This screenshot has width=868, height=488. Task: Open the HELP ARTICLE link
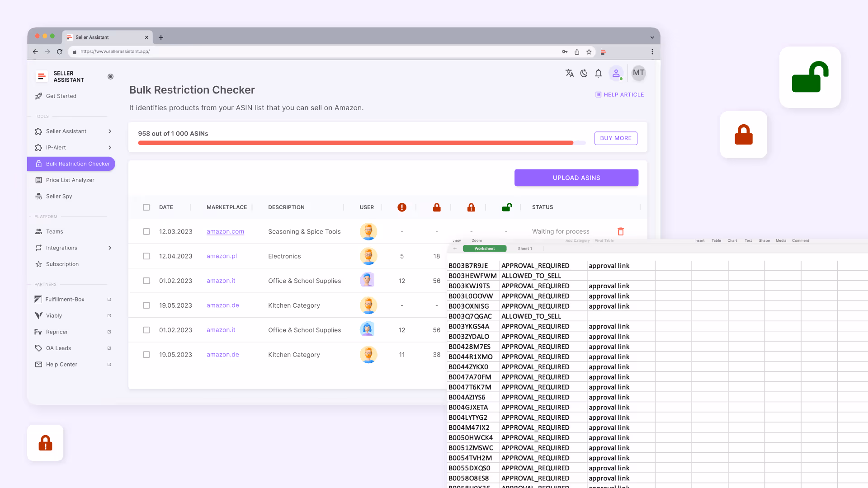pyautogui.click(x=619, y=94)
